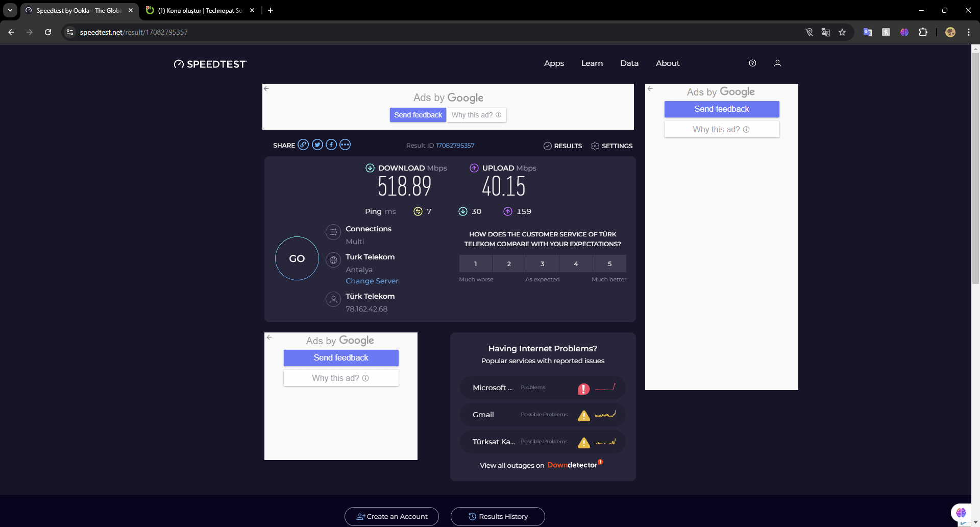Open SETTINGS page
The width and height of the screenshot is (980, 527).
pyautogui.click(x=611, y=146)
